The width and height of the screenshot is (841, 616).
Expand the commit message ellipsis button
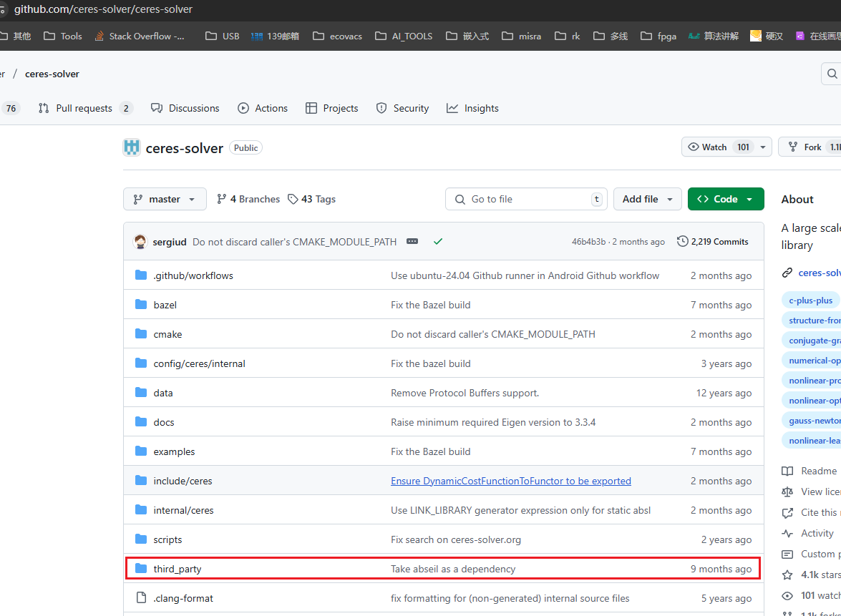412,241
